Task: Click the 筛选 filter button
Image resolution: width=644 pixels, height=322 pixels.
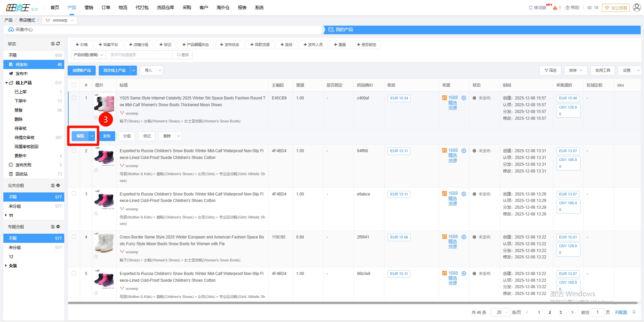Action: (550, 70)
